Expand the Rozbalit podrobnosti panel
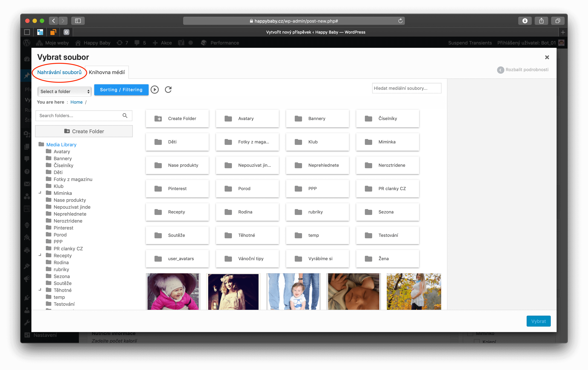 tap(523, 70)
